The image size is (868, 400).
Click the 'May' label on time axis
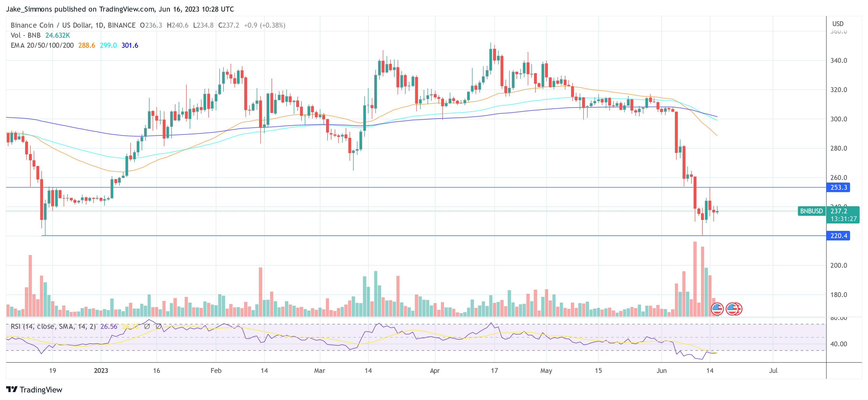click(x=546, y=371)
